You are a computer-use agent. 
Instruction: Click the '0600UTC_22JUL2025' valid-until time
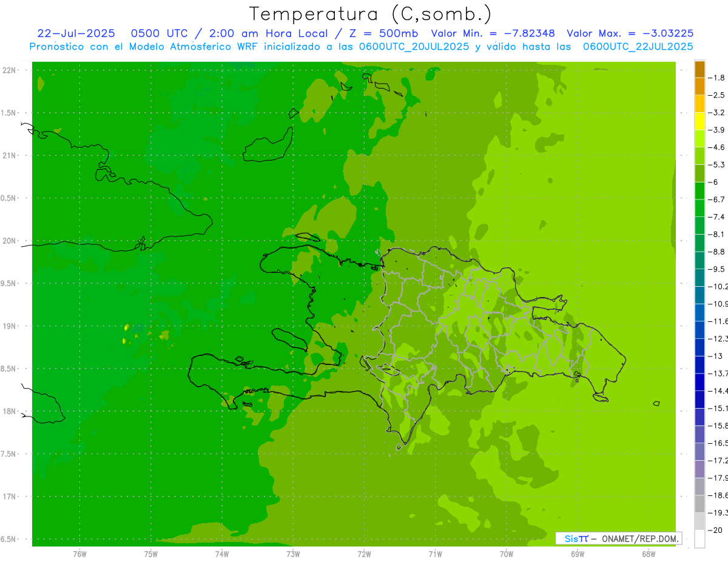click(x=638, y=47)
